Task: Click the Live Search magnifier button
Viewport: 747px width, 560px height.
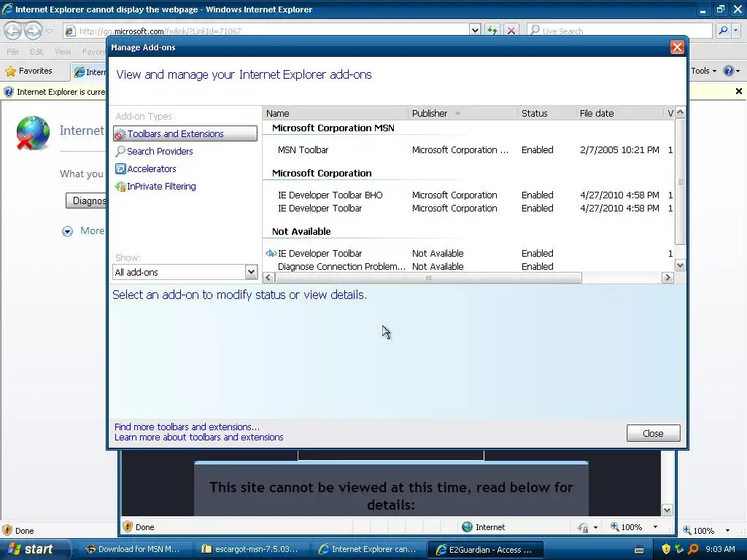Action: (x=723, y=31)
